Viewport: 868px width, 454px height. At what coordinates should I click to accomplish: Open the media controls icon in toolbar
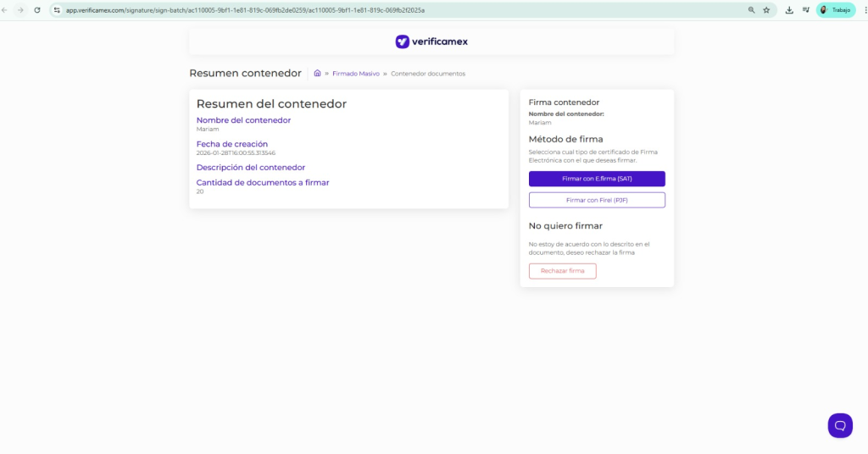[805, 10]
